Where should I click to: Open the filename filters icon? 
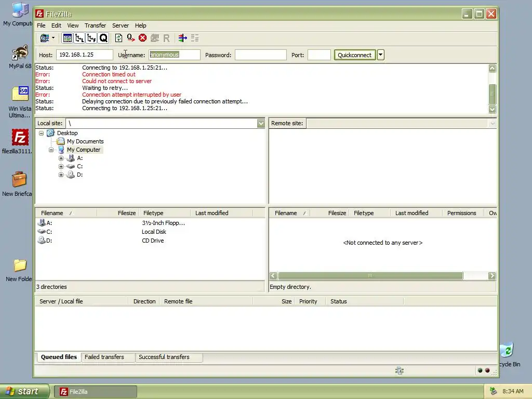pyautogui.click(x=182, y=38)
